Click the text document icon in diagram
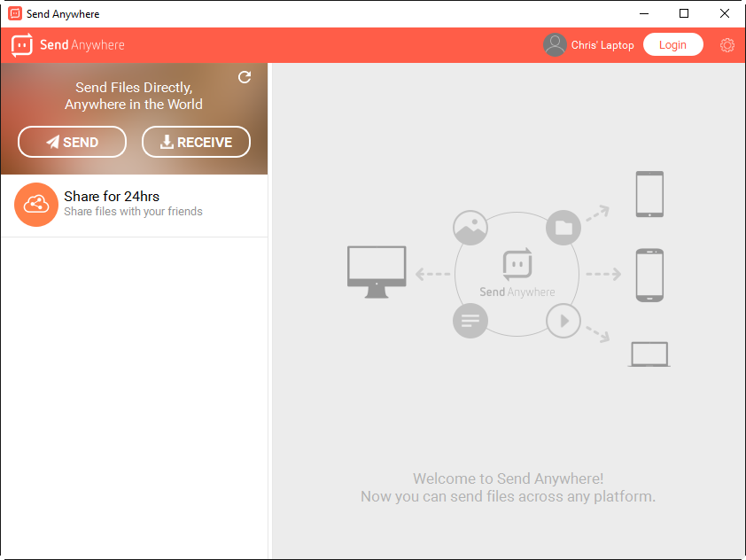Image resolution: width=746 pixels, height=560 pixels. (470, 321)
